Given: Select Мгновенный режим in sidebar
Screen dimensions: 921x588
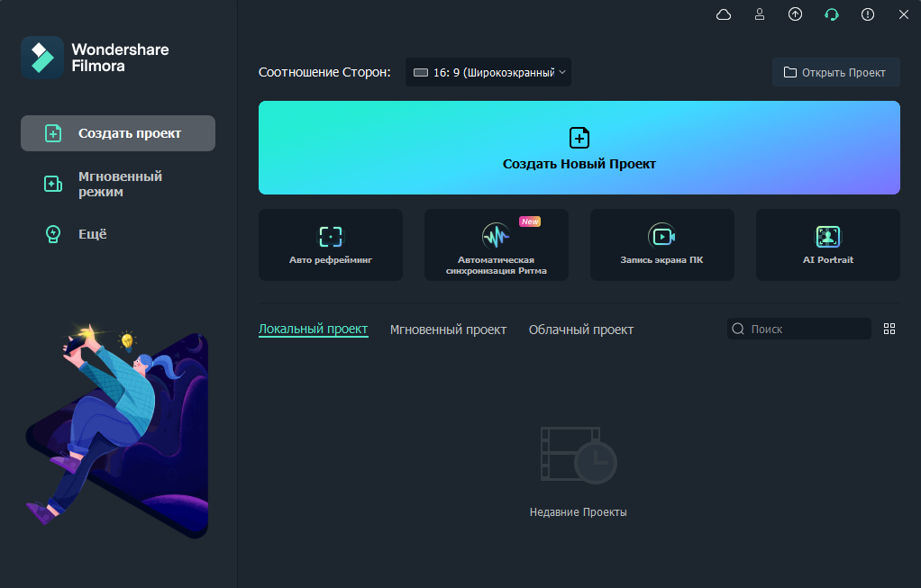Looking at the screenshot, I should 118,185.
